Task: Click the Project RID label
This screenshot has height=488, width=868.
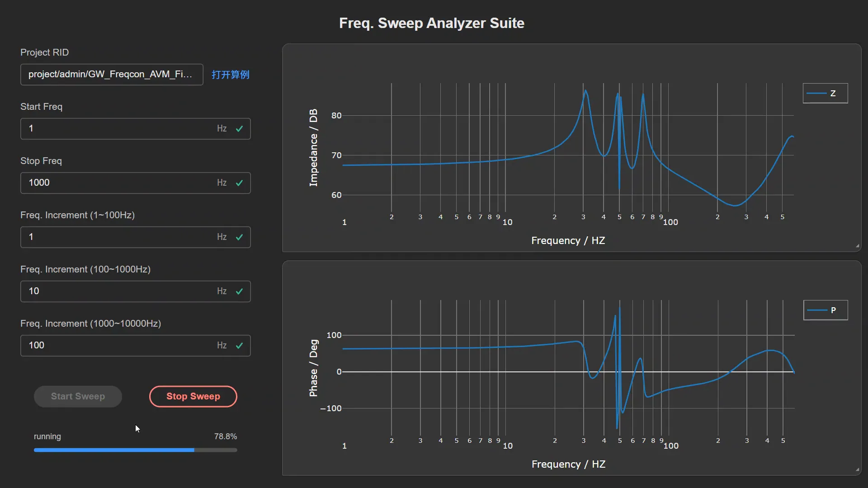Action: [45, 52]
